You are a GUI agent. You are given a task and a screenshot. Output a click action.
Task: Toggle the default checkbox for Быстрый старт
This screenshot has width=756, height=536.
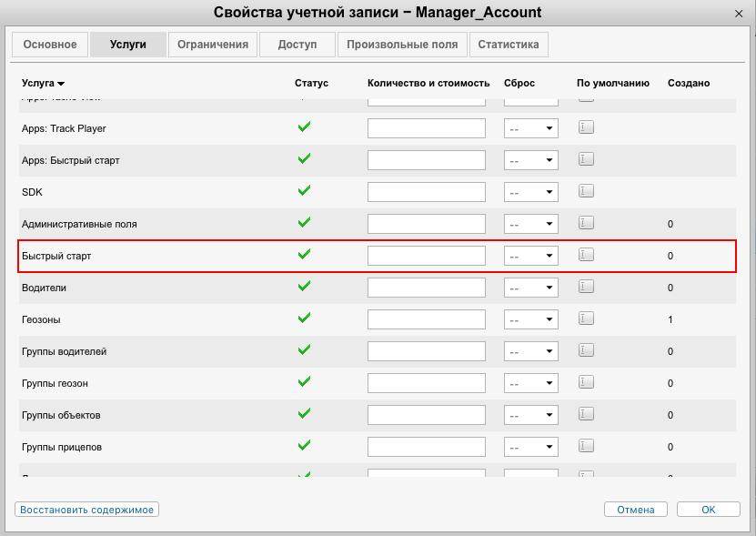586,255
